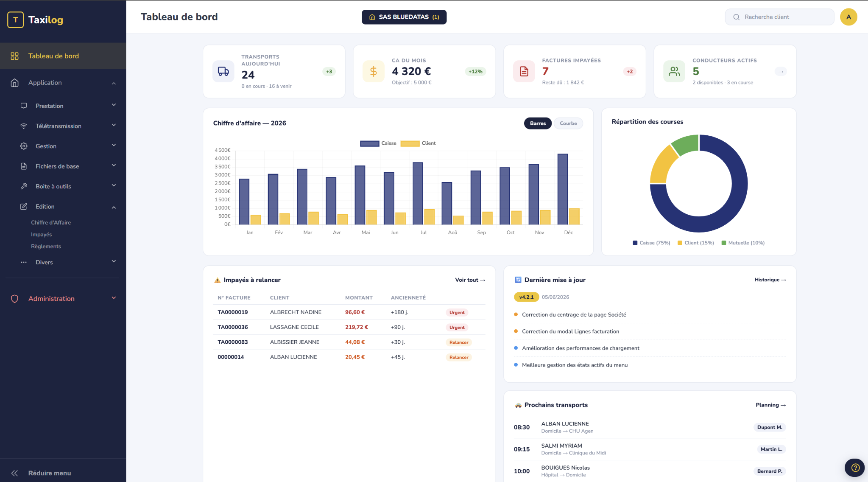Screen dimensions: 868x482
Task: Open Impayés under Edition
Action: (41, 235)
